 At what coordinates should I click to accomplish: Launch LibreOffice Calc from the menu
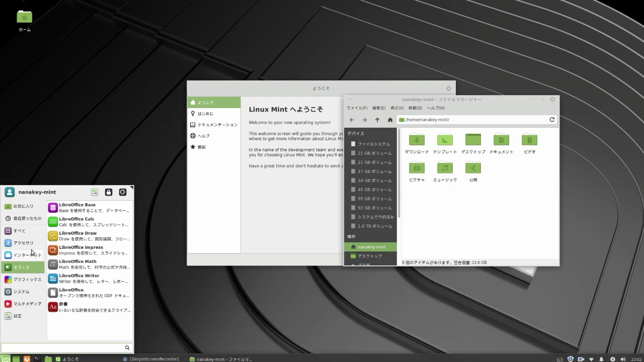pos(90,222)
